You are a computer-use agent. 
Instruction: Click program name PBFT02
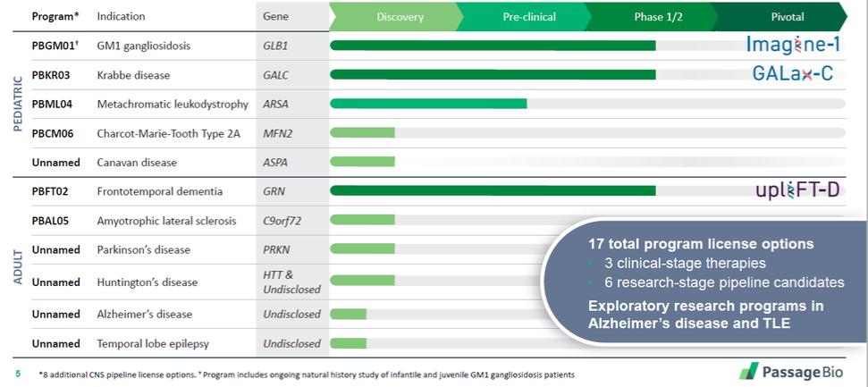coord(50,191)
